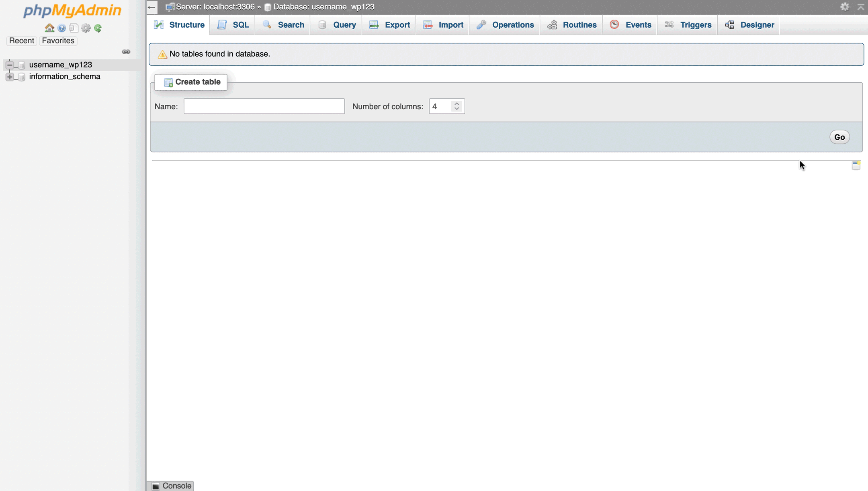The width and height of the screenshot is (868, 491).
Task: Open the Home icon in sidebar
Action: pyautogui.click(x=49, y=28)
